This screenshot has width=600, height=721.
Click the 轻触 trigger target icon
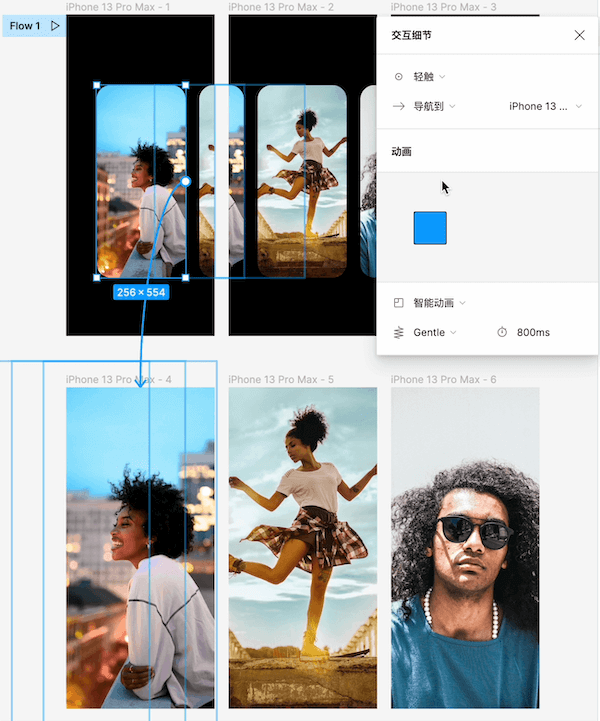pos(399,76)
